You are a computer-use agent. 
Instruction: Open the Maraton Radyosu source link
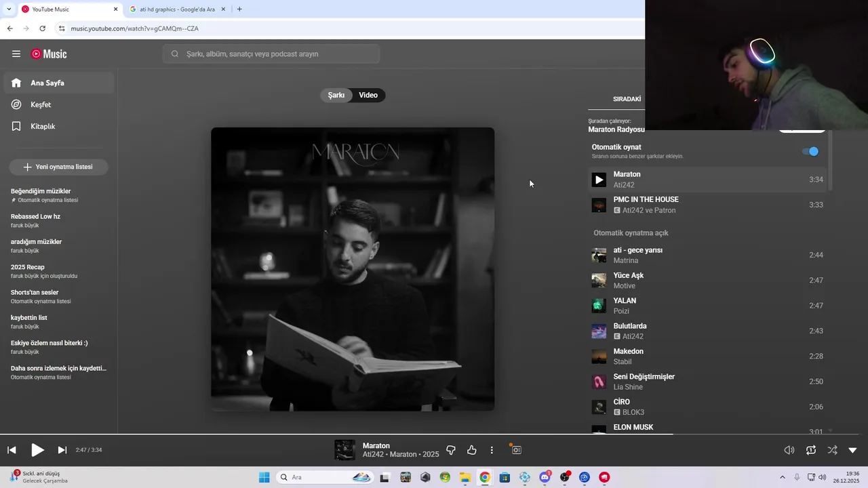pos(616,129)
